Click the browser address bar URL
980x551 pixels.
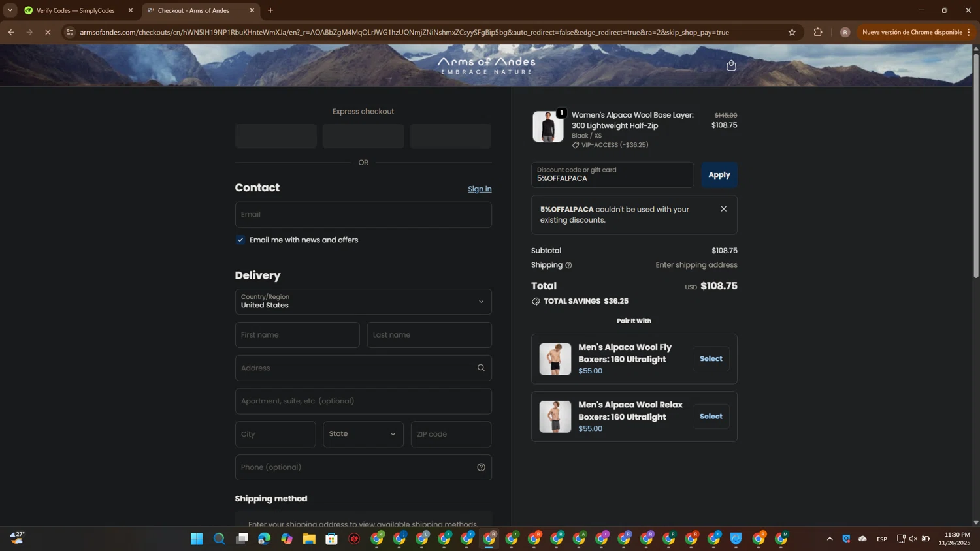pos(404,32)
